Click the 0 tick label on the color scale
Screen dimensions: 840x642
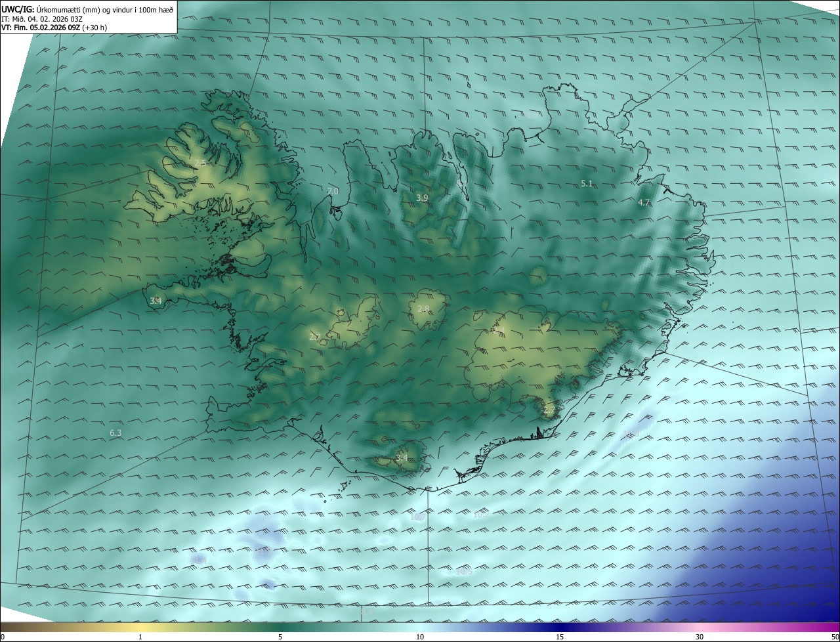pyautogui.click(x=2, y=637)
